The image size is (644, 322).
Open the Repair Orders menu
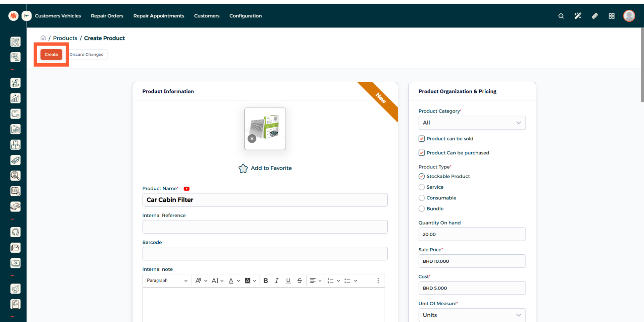click(x=107, y=16)
